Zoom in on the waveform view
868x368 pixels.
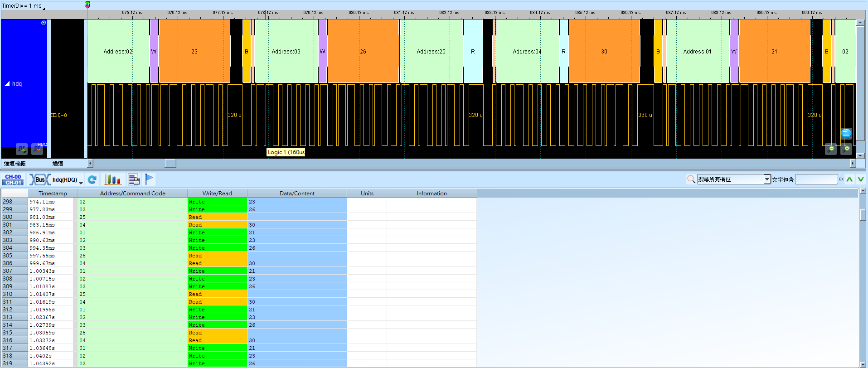point(846,149)
